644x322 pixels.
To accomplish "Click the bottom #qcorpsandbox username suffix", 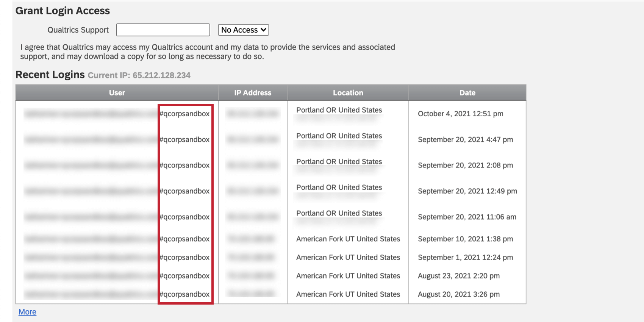I will pyautogui.click(x=185, y=294).
